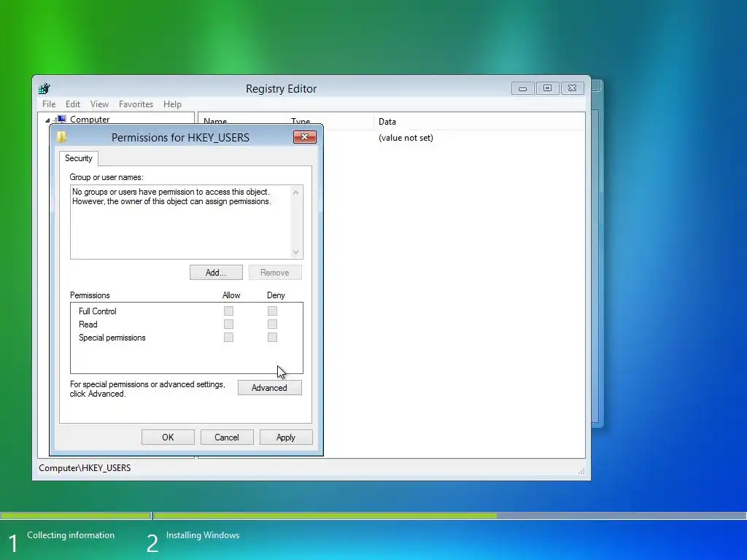Collapse the Computer tree node
747x560 pixels.
click(47, 120)
